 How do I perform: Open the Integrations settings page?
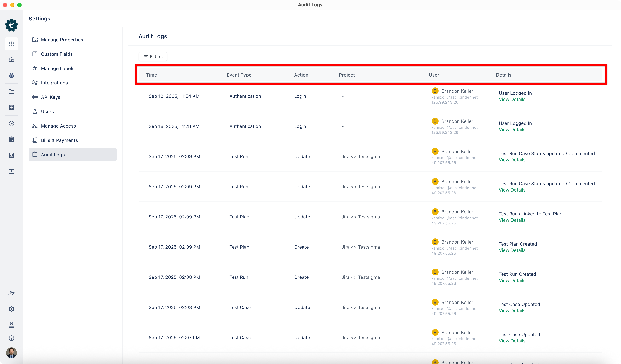54,83
